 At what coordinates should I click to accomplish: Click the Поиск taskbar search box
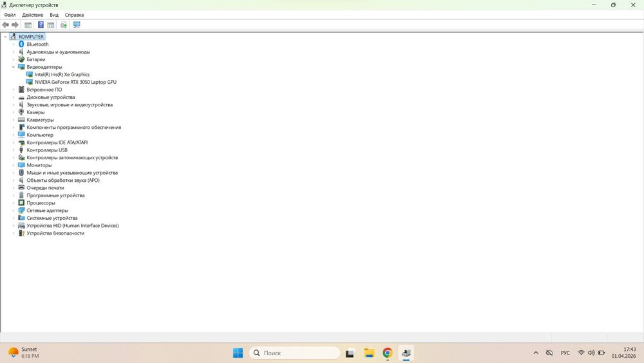coord(294,353)
